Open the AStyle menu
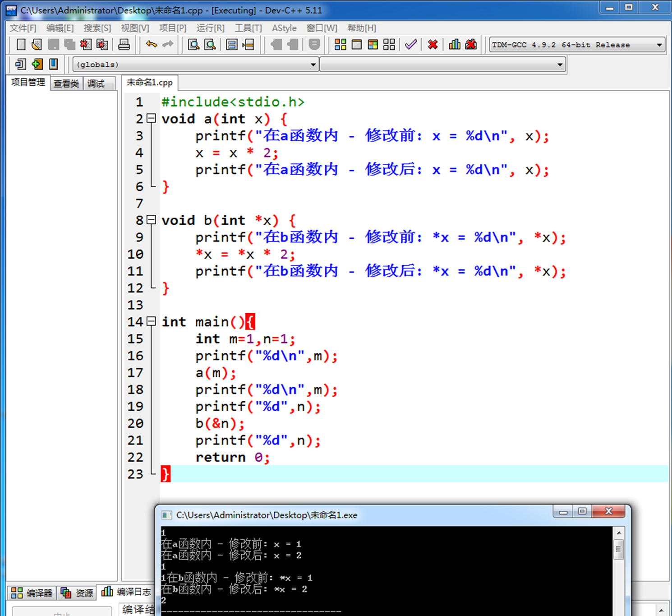 284,28
